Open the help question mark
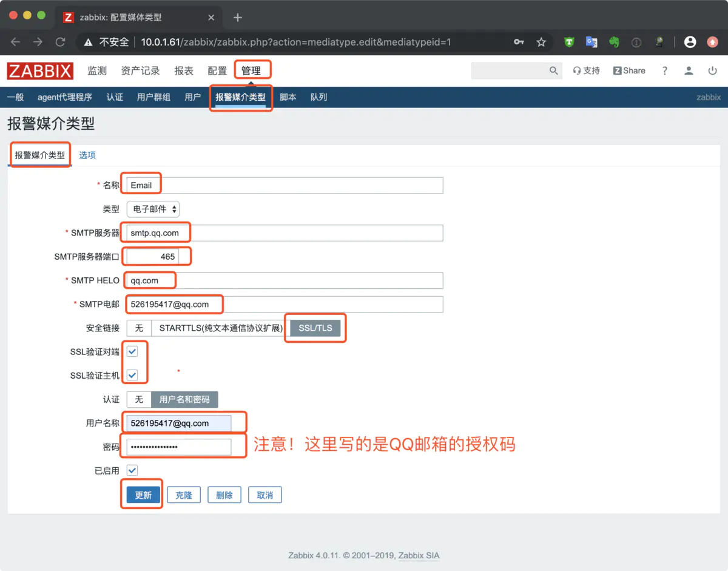This screenshot has height=571, width=728. [664, 70]
